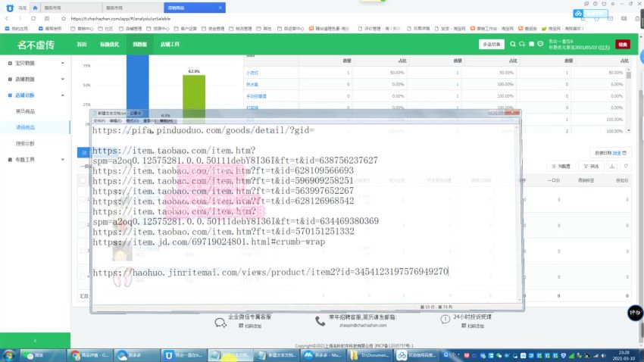The height and width of the screenshot is (362, 644).
Task: Select 滞销商品 in the sidebar
Action: pos(25,127)
